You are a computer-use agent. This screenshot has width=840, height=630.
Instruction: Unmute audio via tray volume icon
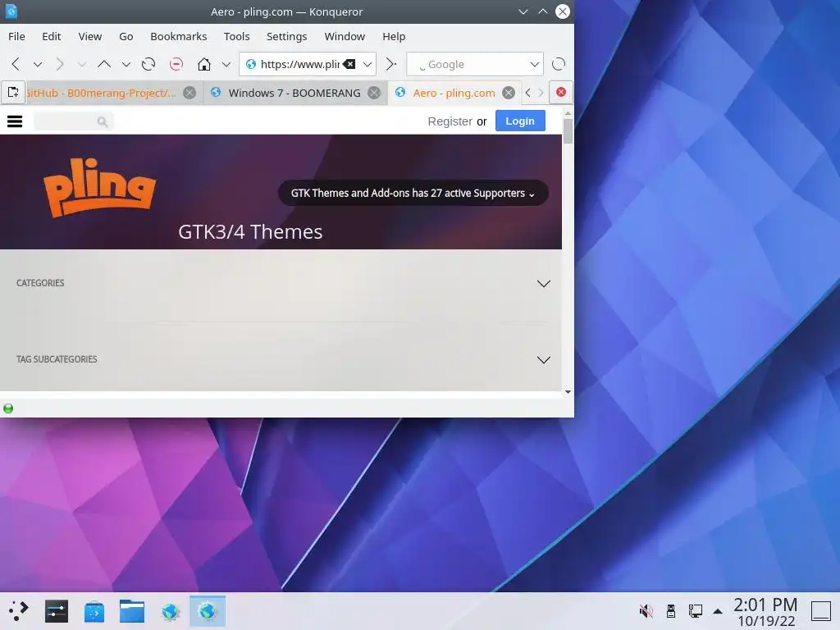(x=646, y=610)
